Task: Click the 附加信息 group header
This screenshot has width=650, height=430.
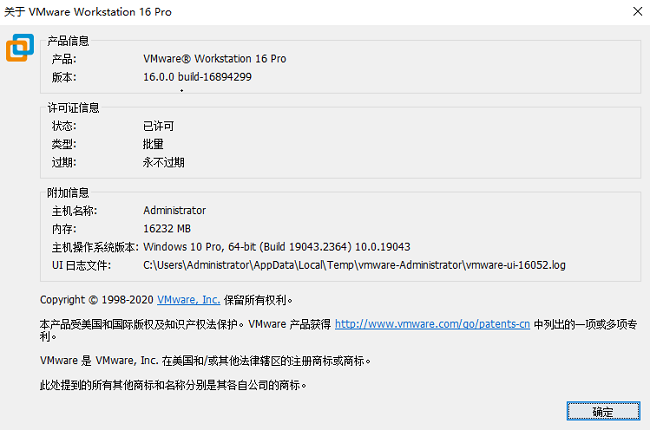Action: pyautogui.click(x=69, y=193)
